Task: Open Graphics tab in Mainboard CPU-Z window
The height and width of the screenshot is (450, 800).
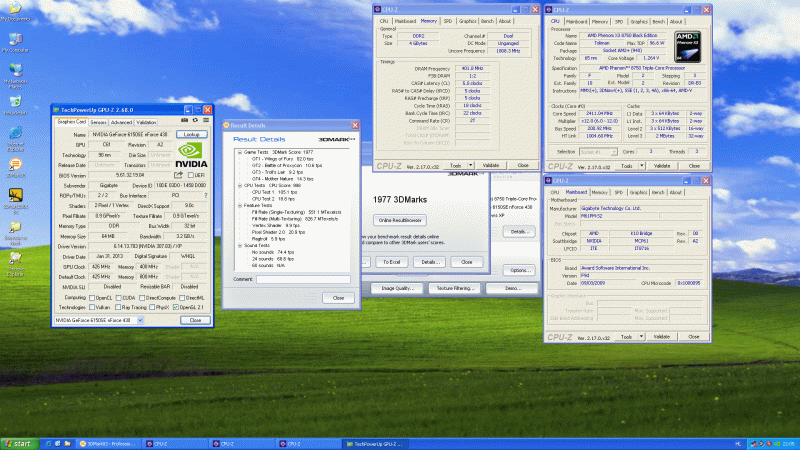Action: coord(638,193)
